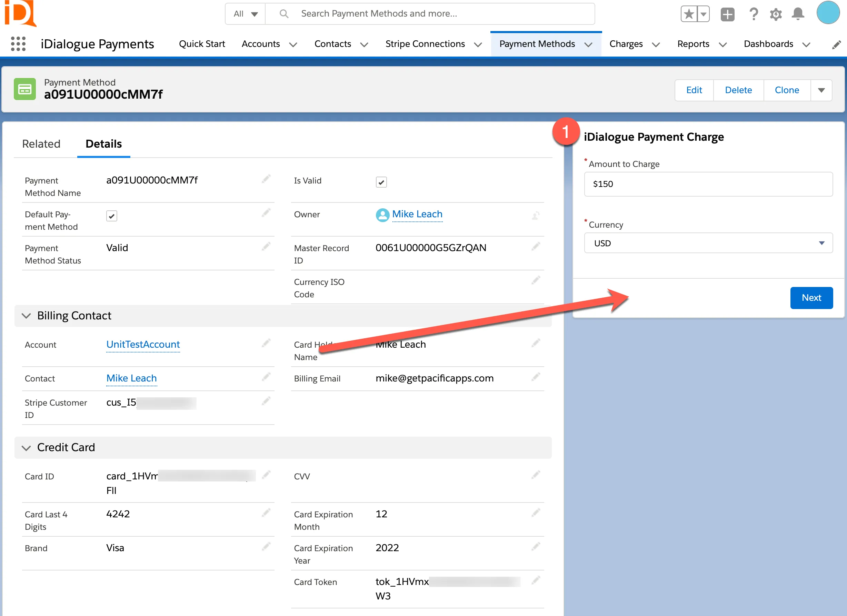The width and height of the screenshot is (847, 616).
Task: Click the green Payment Method record icon
Action: (24, 89)
